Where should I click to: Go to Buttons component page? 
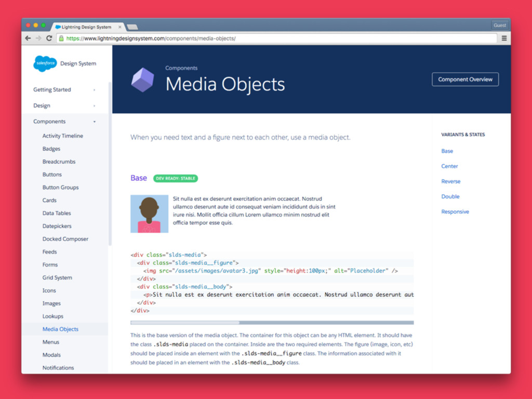pyautogui.click(x=52, y=175)
